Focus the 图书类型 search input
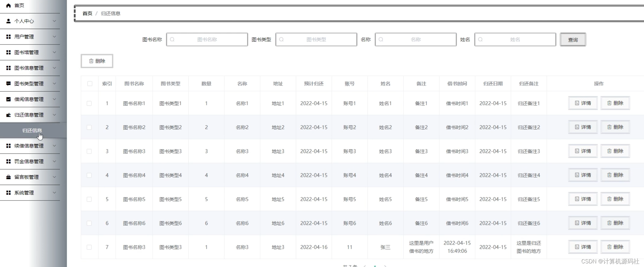 [x=316, y=39]
